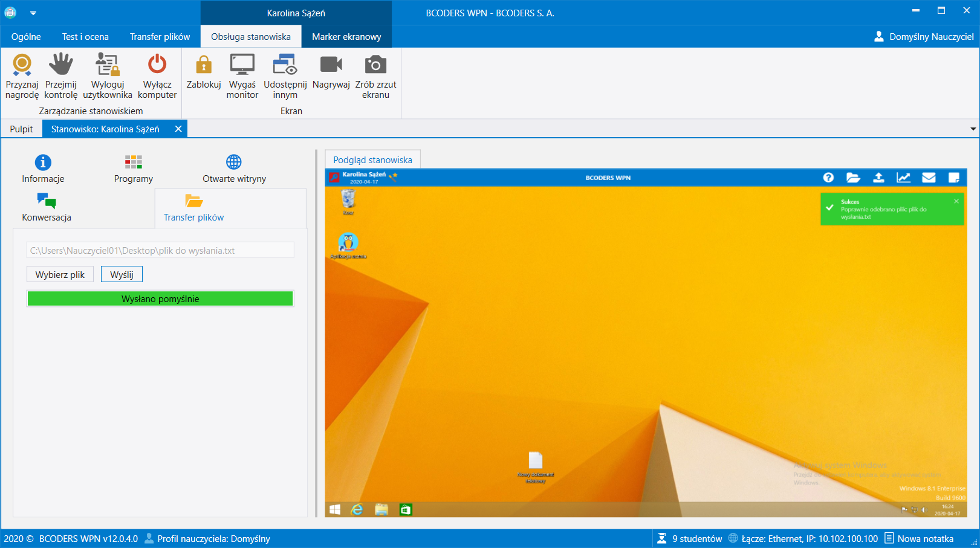The width and height of the screenshot is (980, 548).
Task: Click Wyloguj użytkownika icon
Action: click(x=107, y=64)
